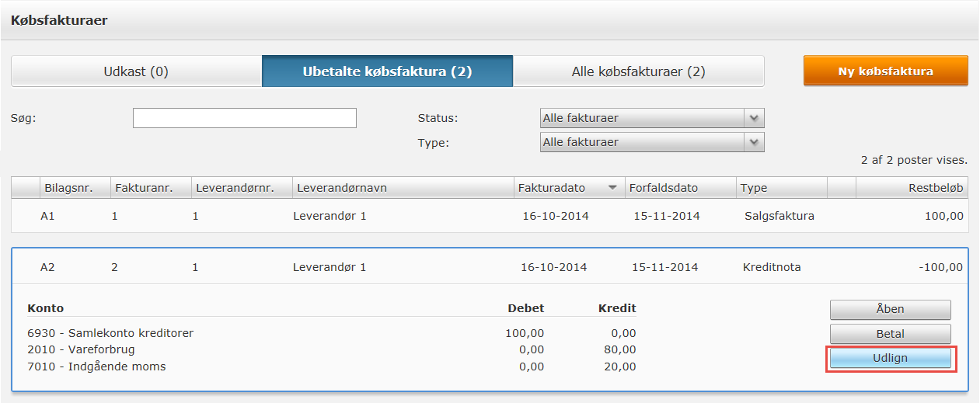
Task: Select the Ubetalte købsfaktura (2) tab
Action: pos(387,71)
